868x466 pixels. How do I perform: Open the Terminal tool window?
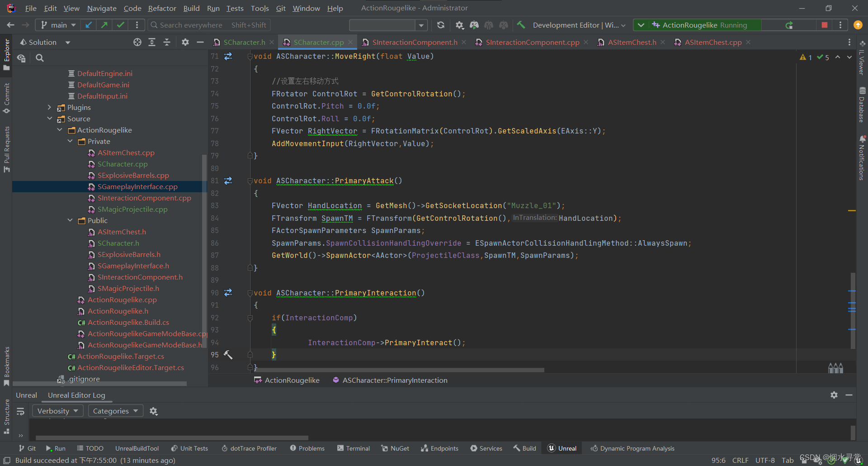[x=354, y=448]
